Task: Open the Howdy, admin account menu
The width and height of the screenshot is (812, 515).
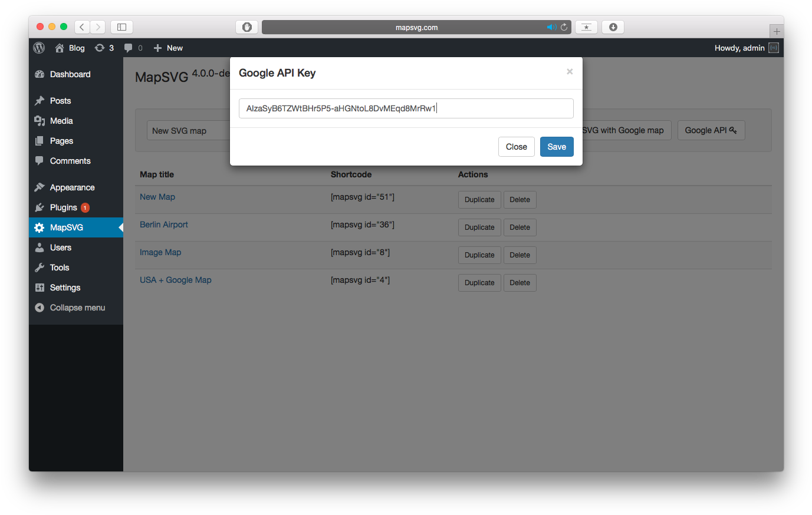Action: coord(741,48)
